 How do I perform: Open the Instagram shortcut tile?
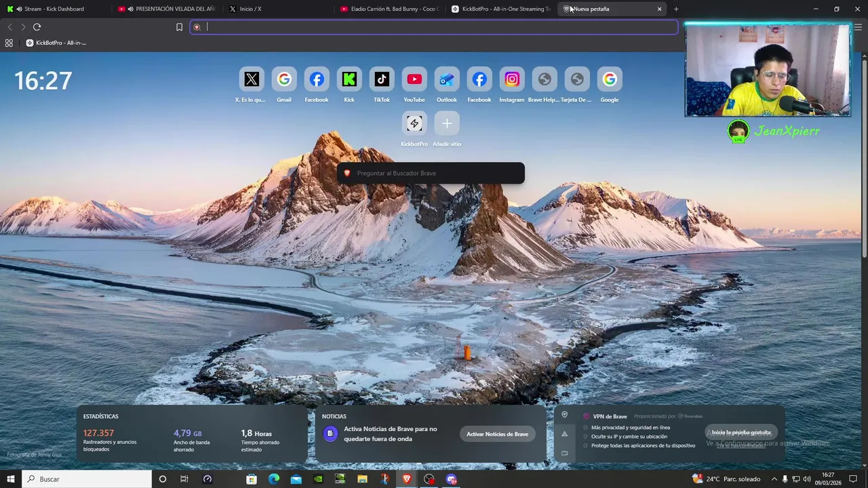pos(512,79)
